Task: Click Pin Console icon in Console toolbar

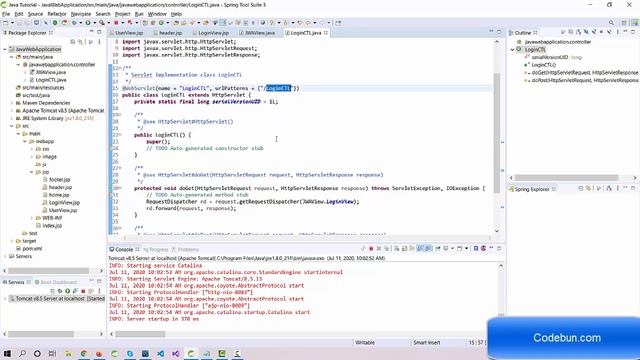Action: pyautogui.click(x=438, y=249)
